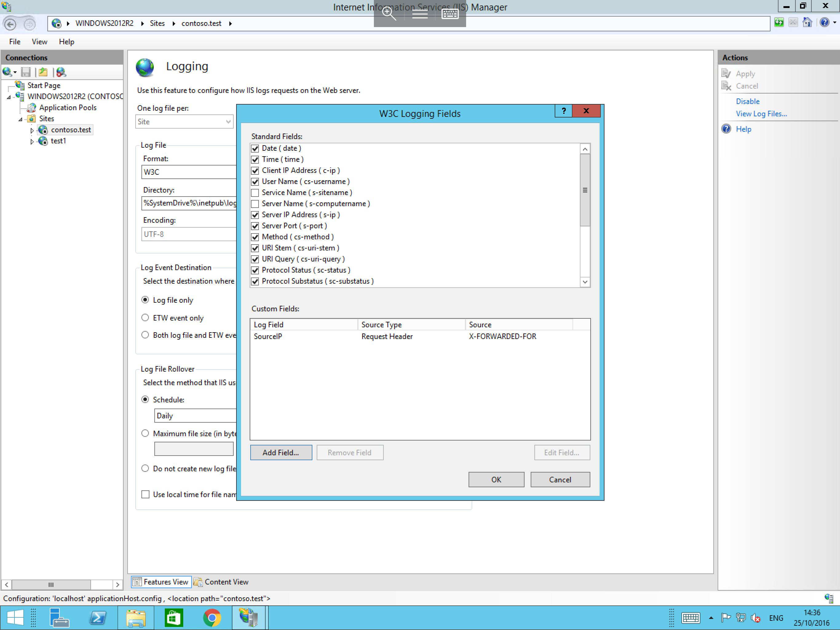The width and height of the screenshot is (840, 630).
Task: Click the Logging globe icon
Action: tap(145, 68)
